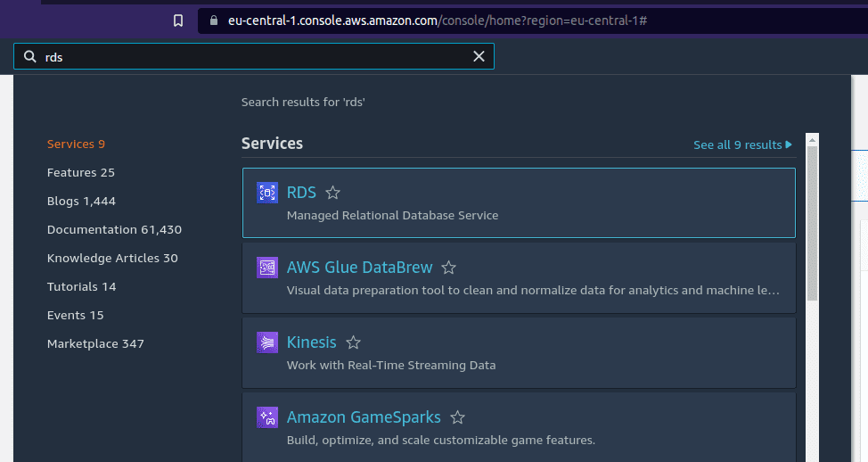The width and height of the screenshot is (868, 462).
Task: Open the Documentation 61,430 category
Action: 114,229
